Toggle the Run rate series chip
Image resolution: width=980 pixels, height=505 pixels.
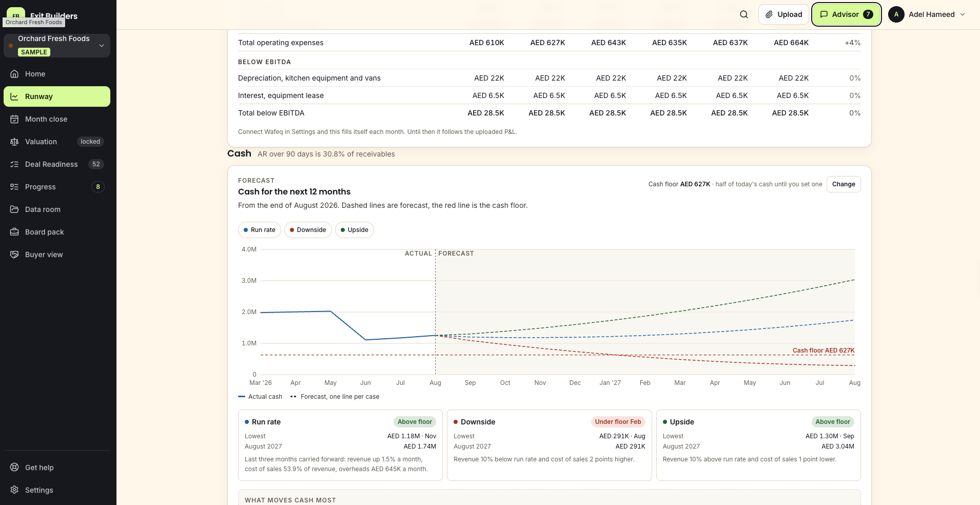click(x=260, y=230)
